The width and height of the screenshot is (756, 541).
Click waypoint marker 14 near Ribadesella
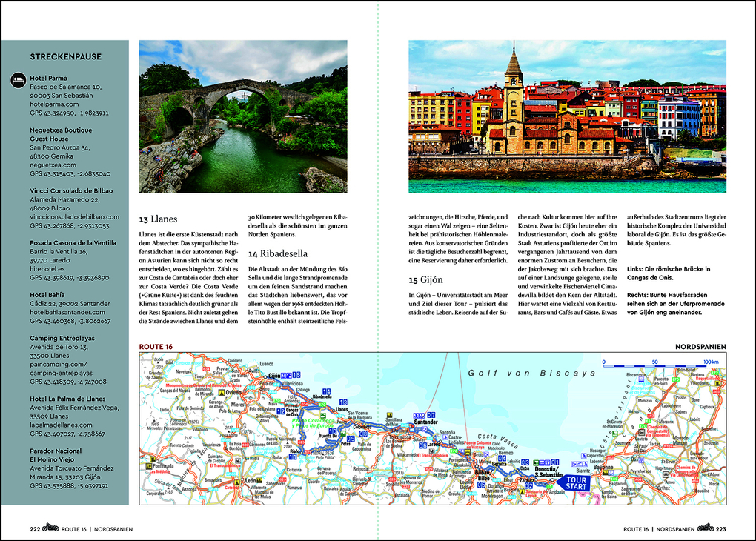325,391
